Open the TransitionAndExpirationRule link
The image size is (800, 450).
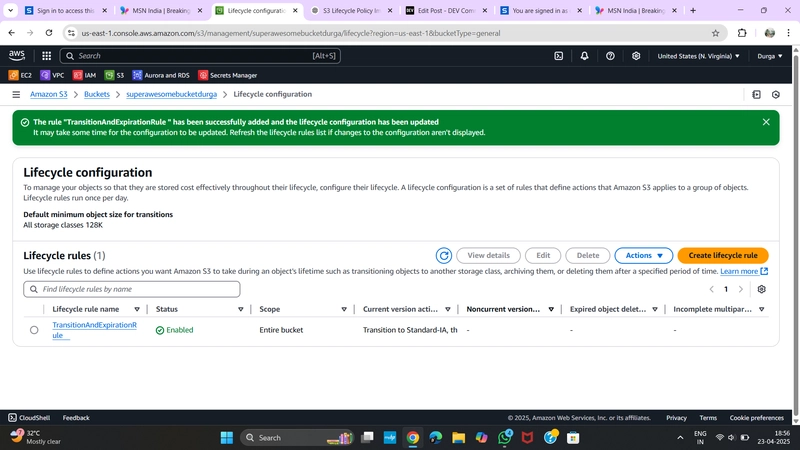pyautogui.click(x=94, y=330)
